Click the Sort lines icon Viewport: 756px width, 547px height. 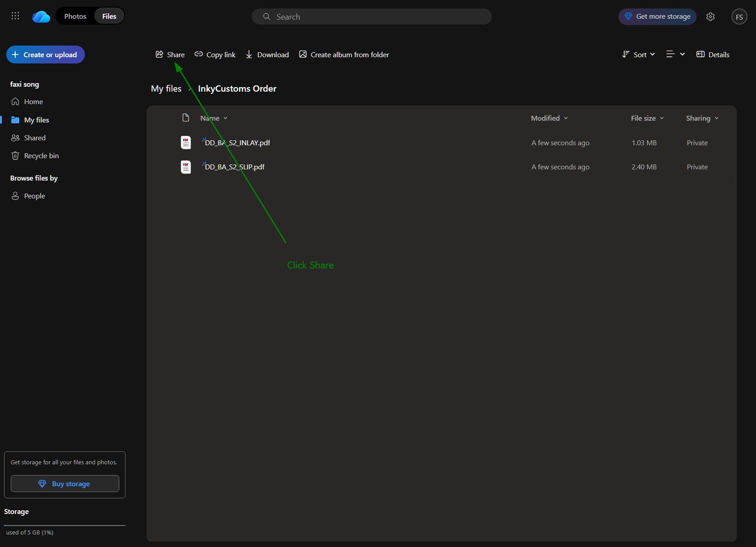(x=626, y=54)
